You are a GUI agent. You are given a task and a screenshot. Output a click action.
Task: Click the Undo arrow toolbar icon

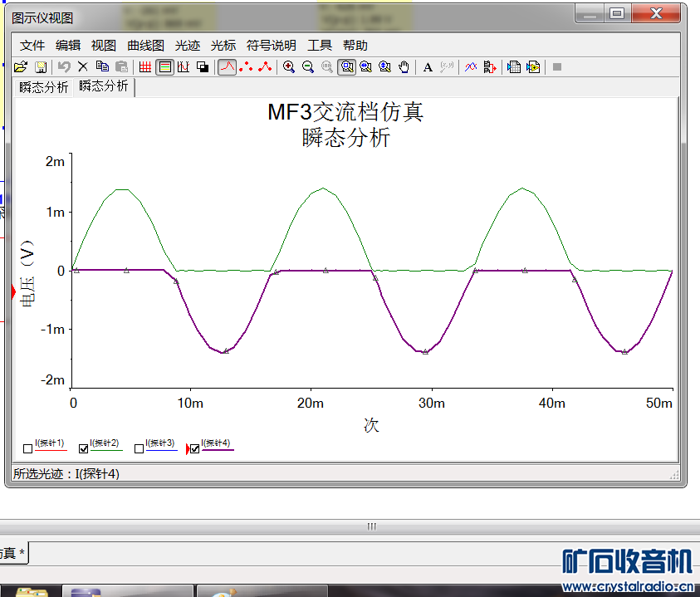coord(64,67)
